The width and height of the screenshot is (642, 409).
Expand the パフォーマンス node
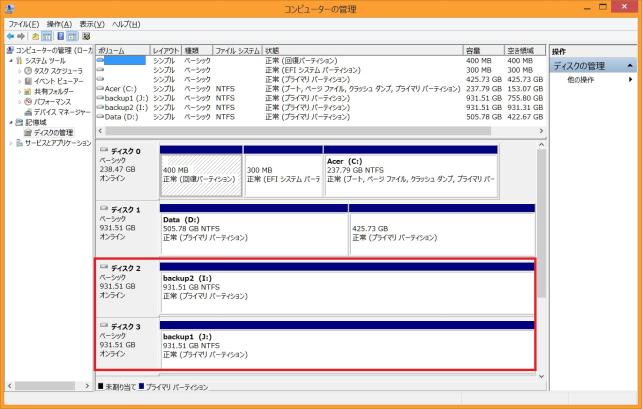coord(19,102)
